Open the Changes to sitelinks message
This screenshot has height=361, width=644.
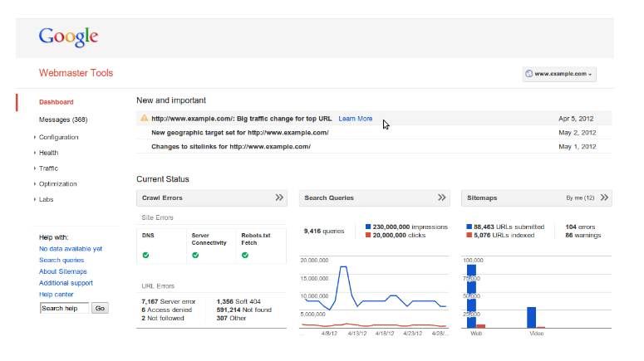pyautogui.click(x=231, y=146)
